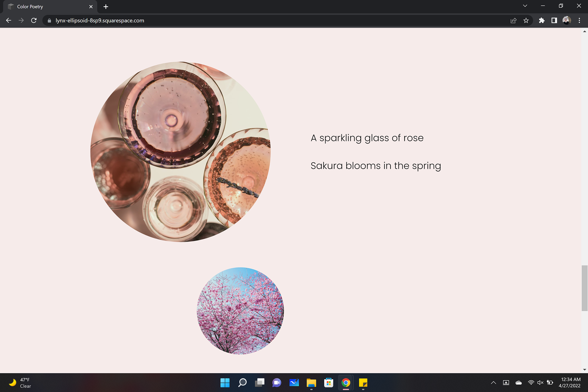Open the Chrome profile avatar
Image resolution: width=588 pixels, height=392 pixels.
pos(566,21)
